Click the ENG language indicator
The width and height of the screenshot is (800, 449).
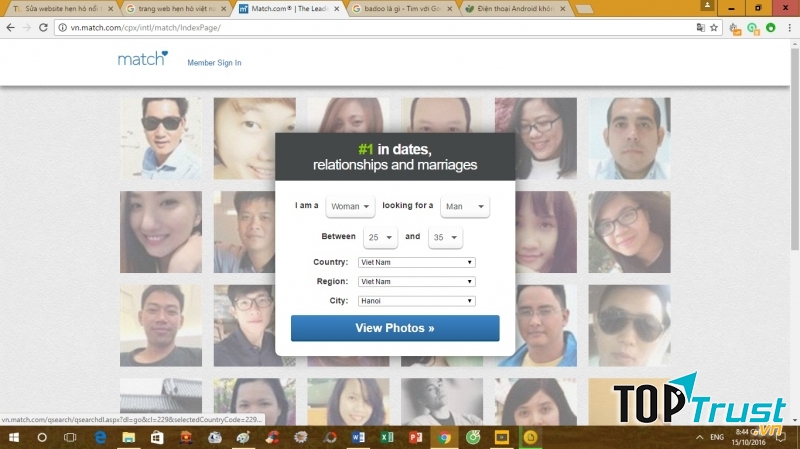[717, 437]
